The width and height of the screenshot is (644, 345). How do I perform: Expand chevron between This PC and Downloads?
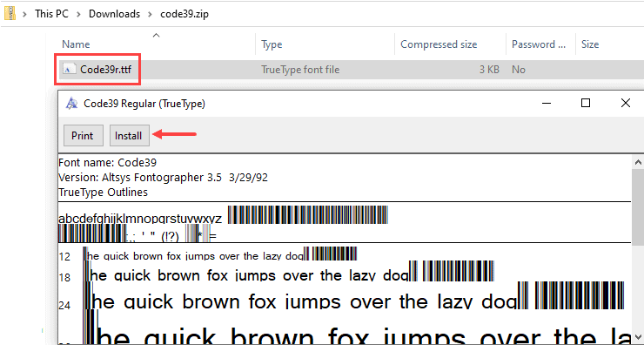pos(79,14)
